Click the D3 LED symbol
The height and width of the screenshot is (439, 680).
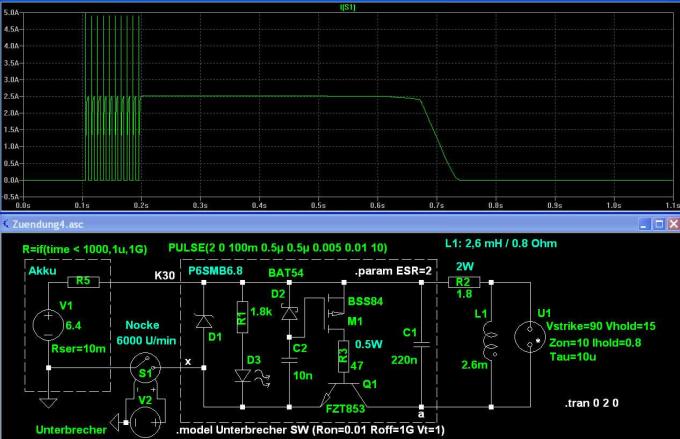point(243,374)
